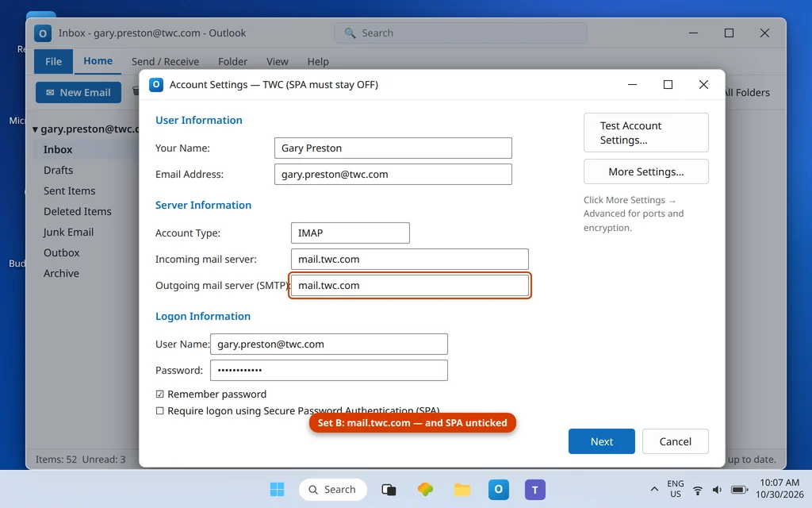Click the ENG US language indicator
This screenshot has height=508, width=812.
click(675, 489)
